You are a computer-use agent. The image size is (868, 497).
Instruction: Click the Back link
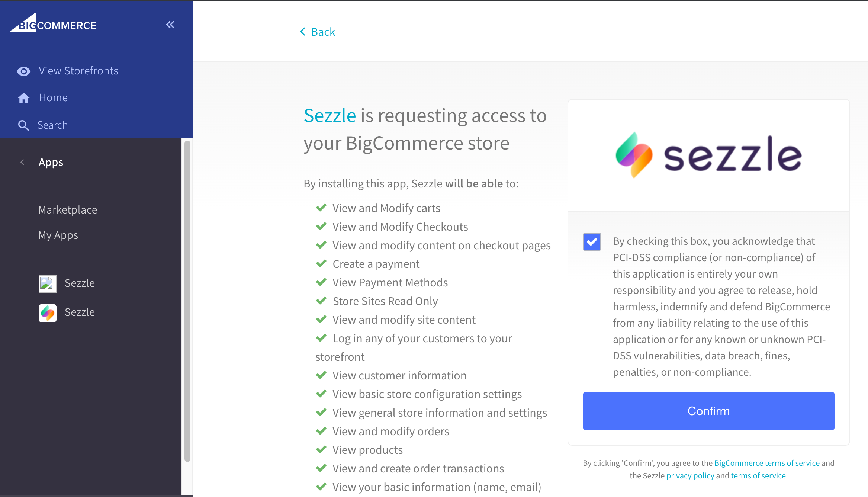tap(323, 32)
